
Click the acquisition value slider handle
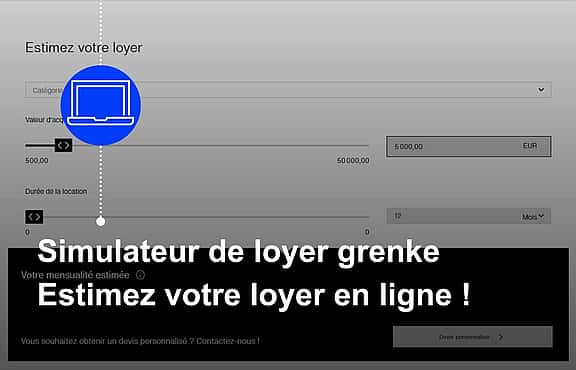[64, 146]
